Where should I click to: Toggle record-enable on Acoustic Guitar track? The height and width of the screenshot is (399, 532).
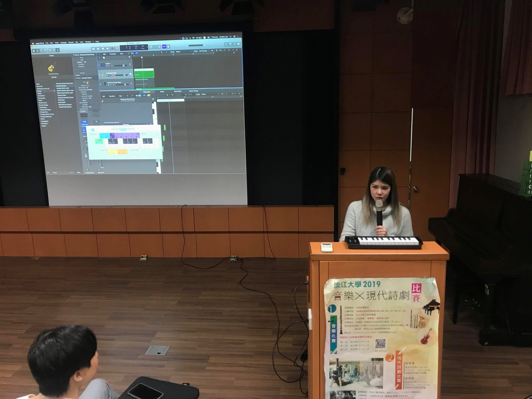pos(113,75)
